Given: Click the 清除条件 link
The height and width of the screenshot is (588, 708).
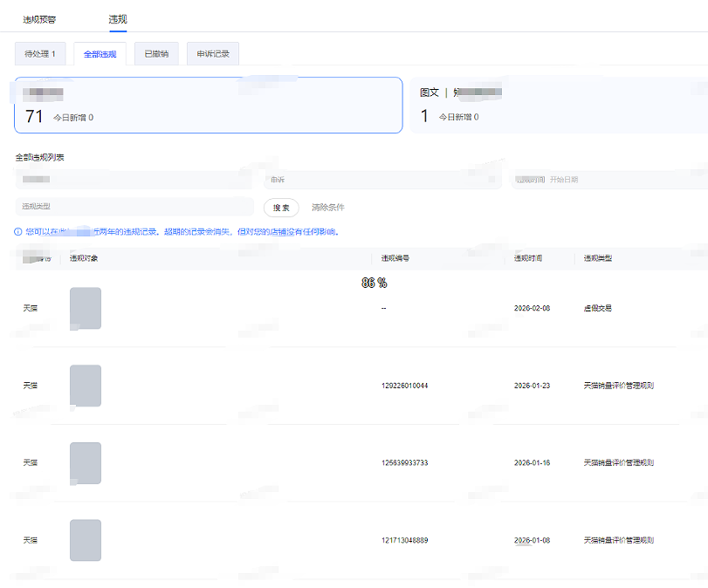Looking at the screenshot, I should (x=328, y=208).
